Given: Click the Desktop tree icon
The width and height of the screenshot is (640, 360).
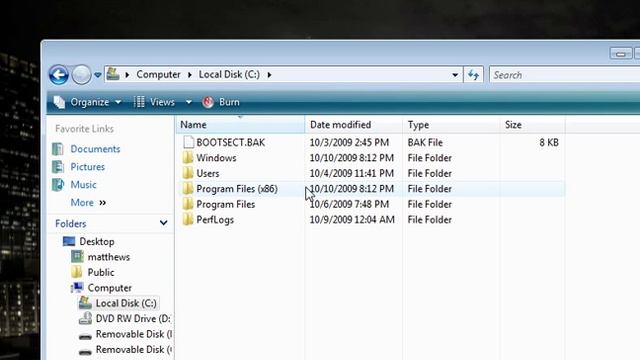Looking at the screenshot, I should click(x=69, y=241).
